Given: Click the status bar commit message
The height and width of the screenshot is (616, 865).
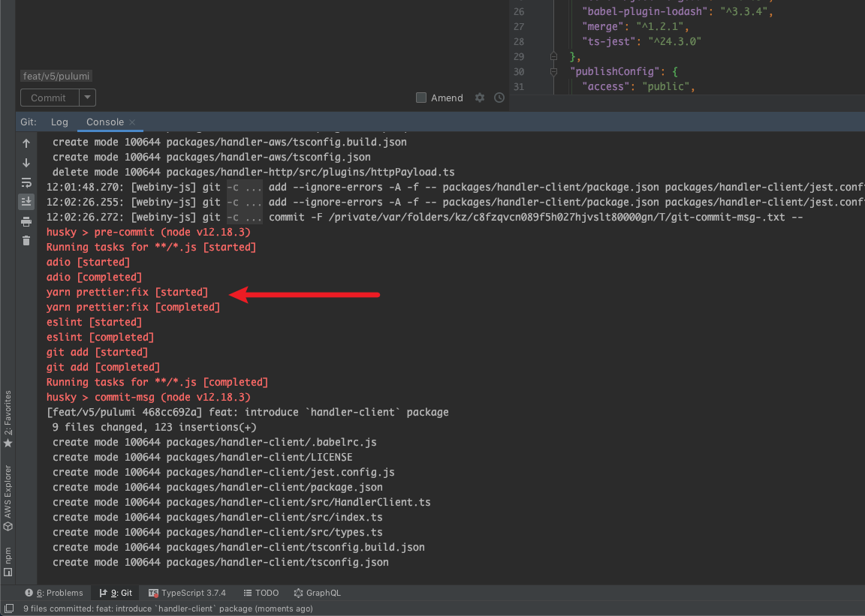Looking at the screenshot, I should click(167, 608).
